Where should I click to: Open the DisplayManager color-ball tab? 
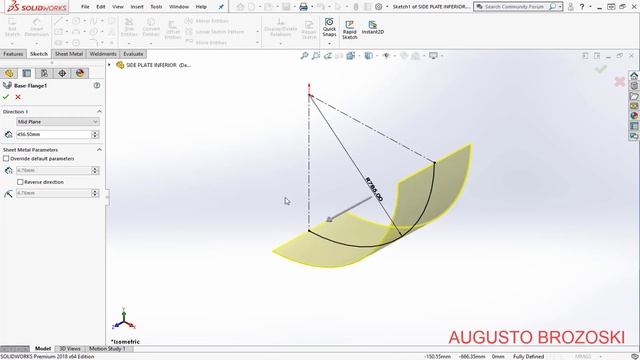coord(80,73)
